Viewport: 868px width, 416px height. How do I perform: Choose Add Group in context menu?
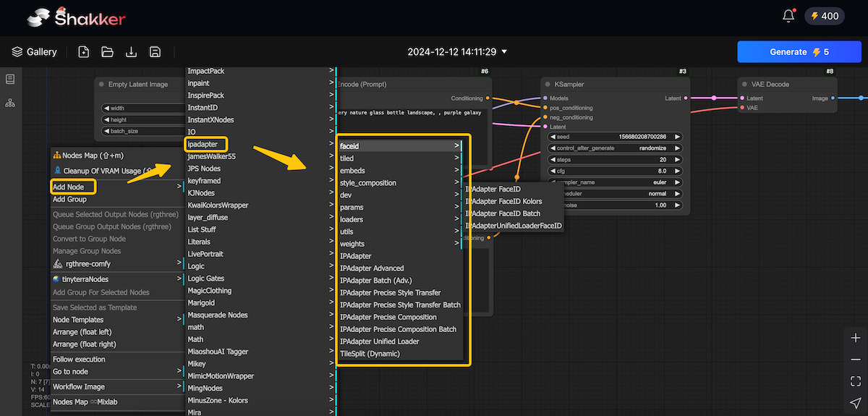(117, 200)
